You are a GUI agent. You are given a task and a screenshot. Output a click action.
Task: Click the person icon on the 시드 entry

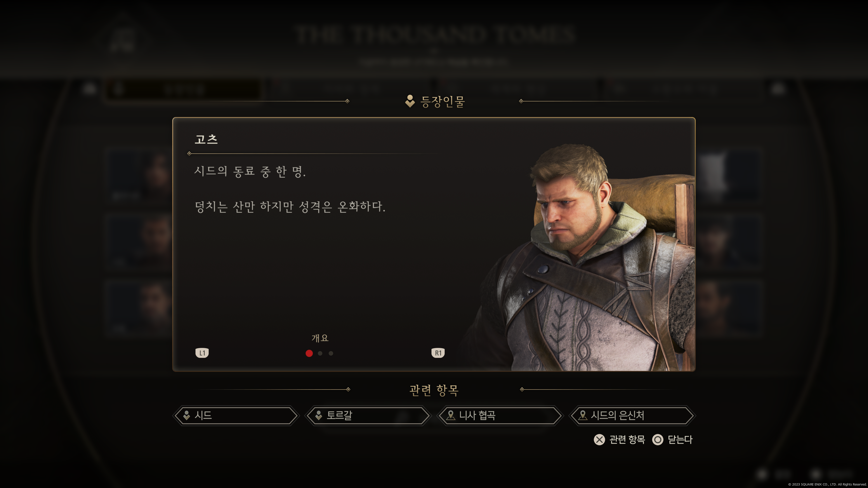tap(186, 415)
